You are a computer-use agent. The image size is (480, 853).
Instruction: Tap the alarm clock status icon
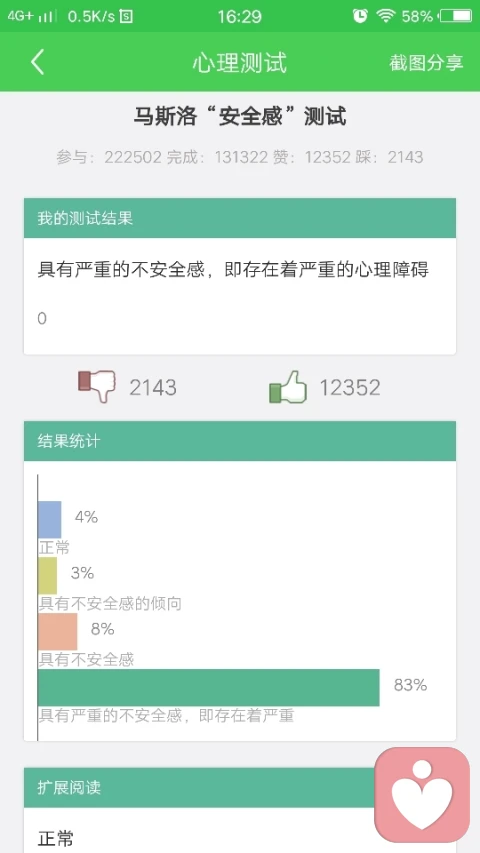[x=360, y=16]
